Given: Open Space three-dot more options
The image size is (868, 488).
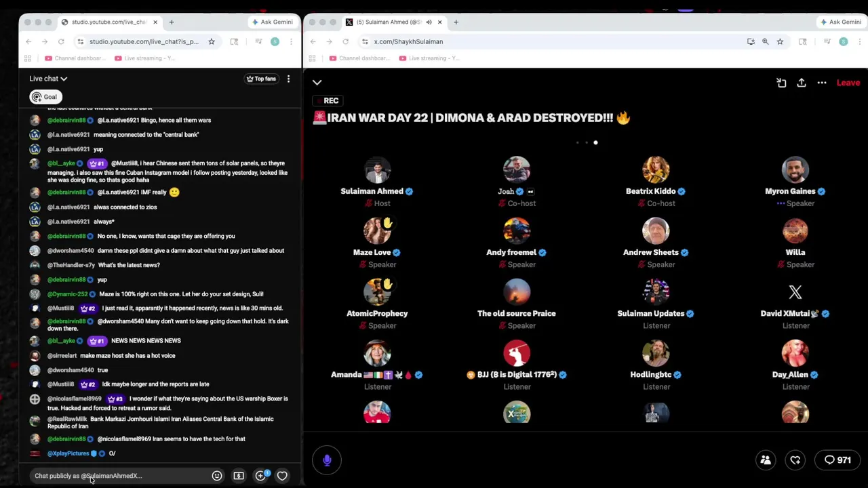Looking at the screenshot, I should 822,83.
